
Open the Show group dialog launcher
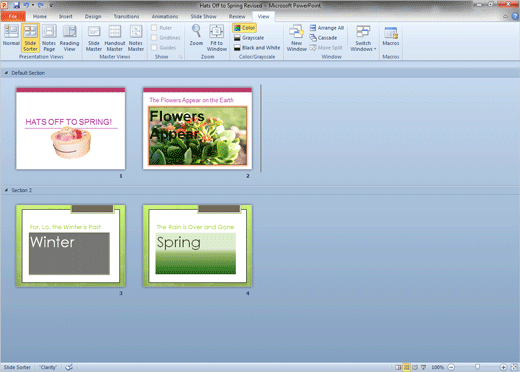click(x=180, y=57)
